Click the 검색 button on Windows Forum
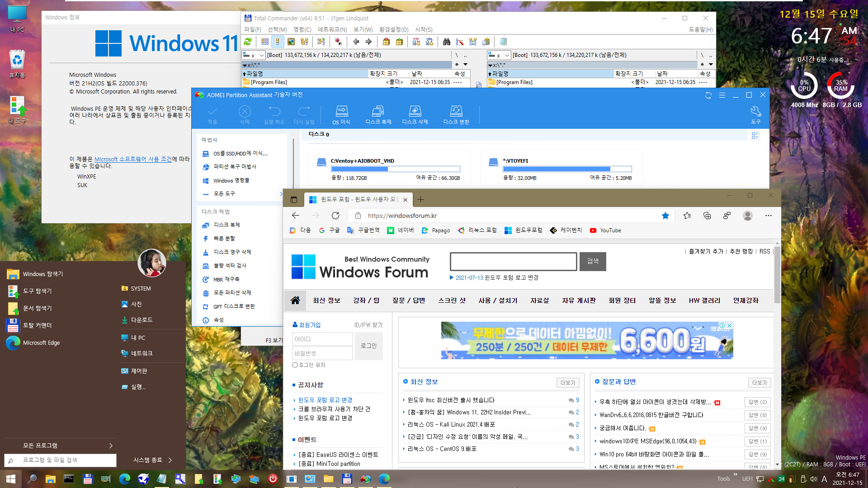The height and width of the screenshot is (488, 868). [593, 261]
